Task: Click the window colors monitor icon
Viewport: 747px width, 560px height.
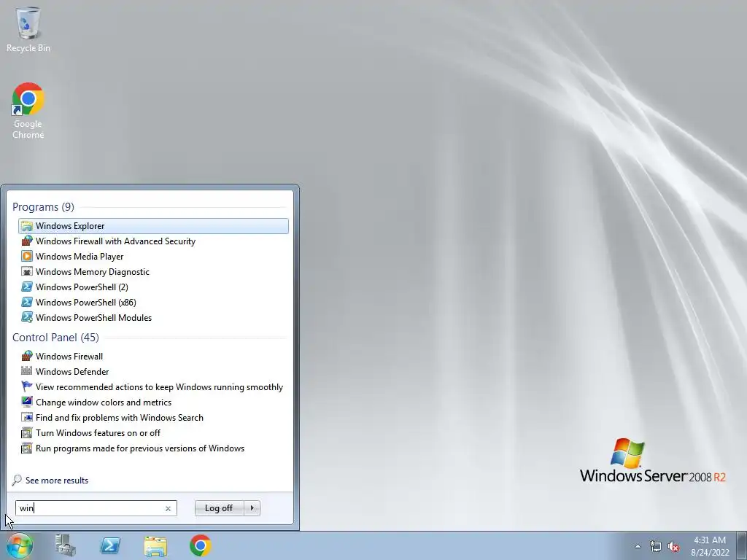Action: pyautogui.click(x=27, y=402)
